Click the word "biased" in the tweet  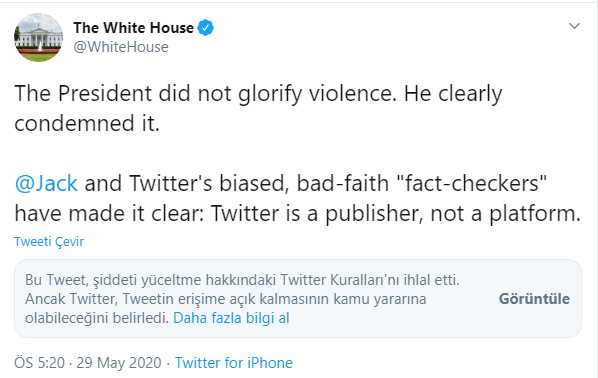(x=252, y=183)
